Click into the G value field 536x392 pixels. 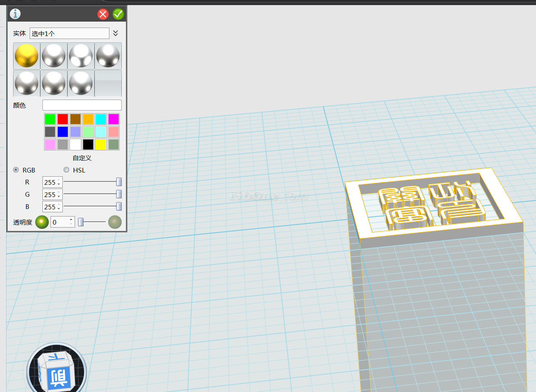point(50,195)
